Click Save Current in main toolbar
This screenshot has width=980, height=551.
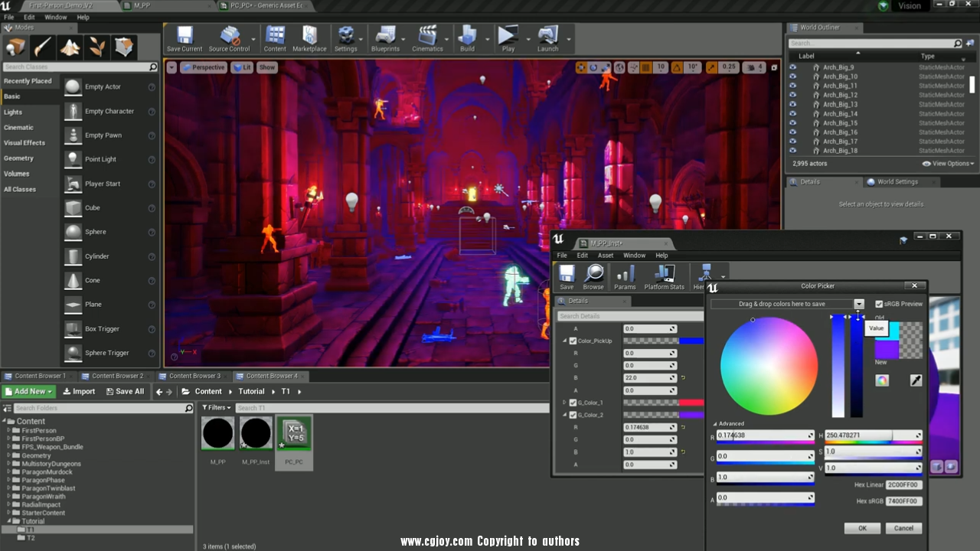point(185,39)
